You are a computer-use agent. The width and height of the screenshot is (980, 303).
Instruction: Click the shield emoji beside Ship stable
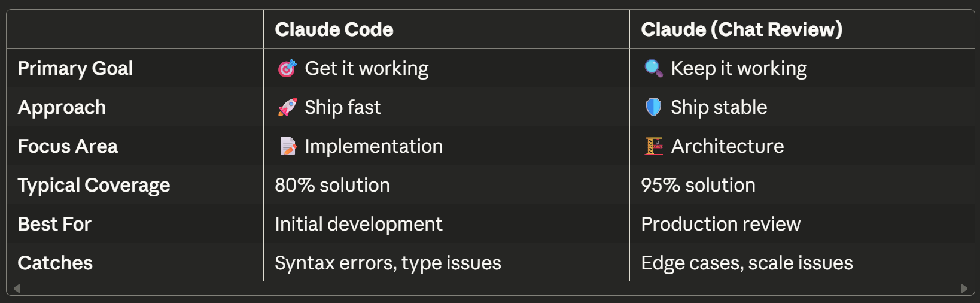click(x=653, y=107)
